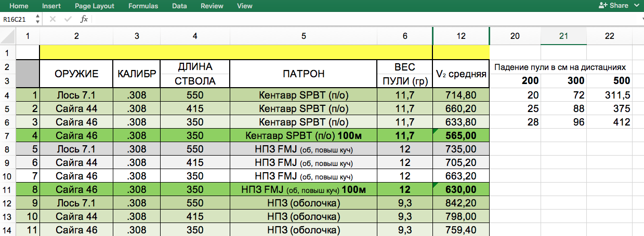
Task: Collapse the ribbon using chevron beside Share
Action: (x=637, y=6)
